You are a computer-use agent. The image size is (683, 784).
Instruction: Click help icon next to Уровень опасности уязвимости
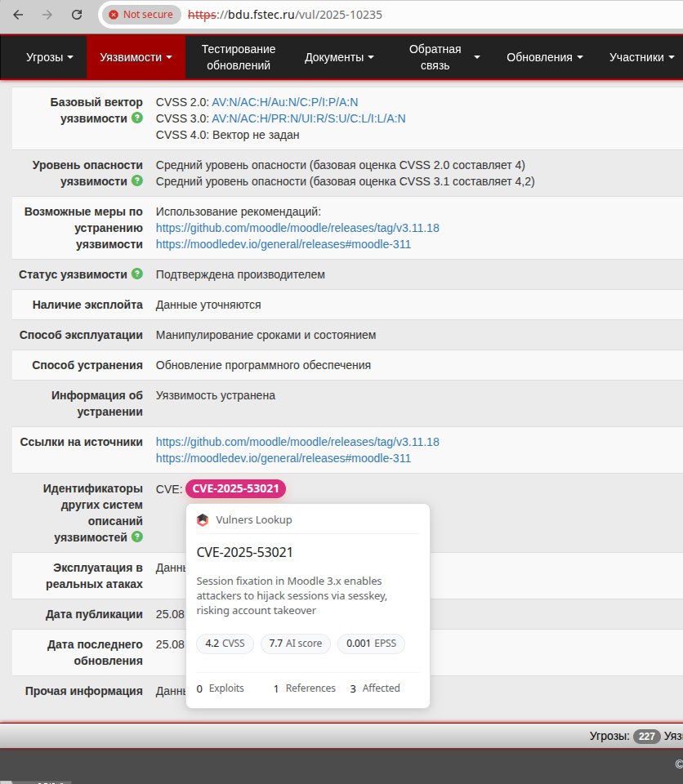coord(137,181)
